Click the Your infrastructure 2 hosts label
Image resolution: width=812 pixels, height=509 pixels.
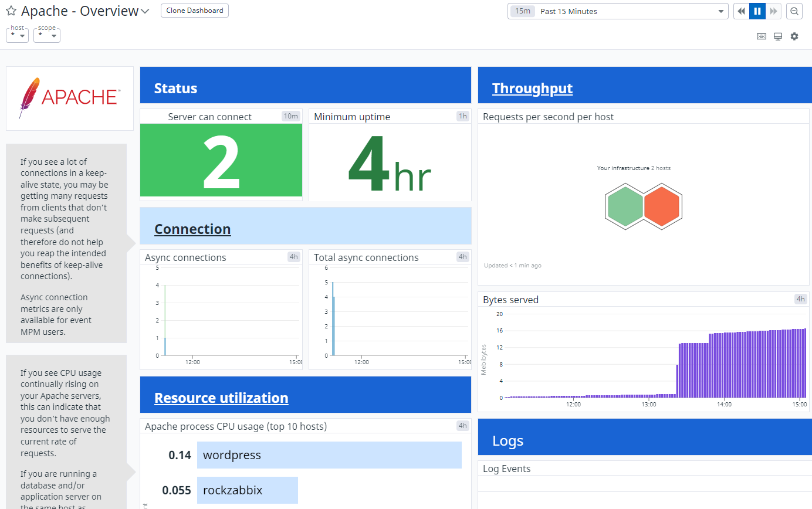click(634, 168)
